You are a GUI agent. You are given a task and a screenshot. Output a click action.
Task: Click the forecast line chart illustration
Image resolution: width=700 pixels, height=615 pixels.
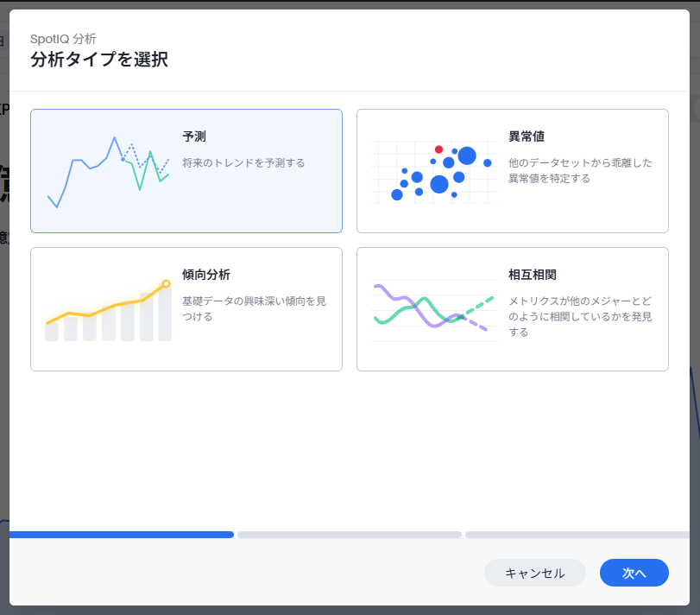pos(108,171)
